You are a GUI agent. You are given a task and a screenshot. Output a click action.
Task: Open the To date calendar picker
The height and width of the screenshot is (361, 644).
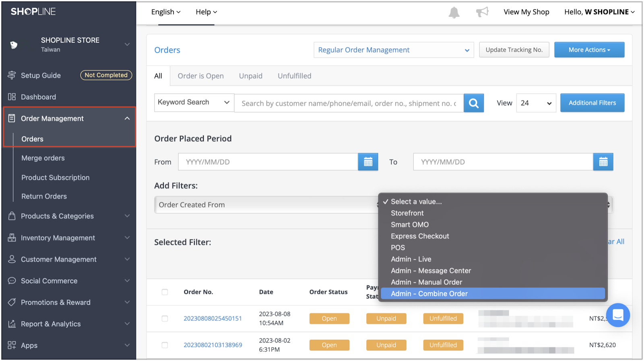point(603,162)
